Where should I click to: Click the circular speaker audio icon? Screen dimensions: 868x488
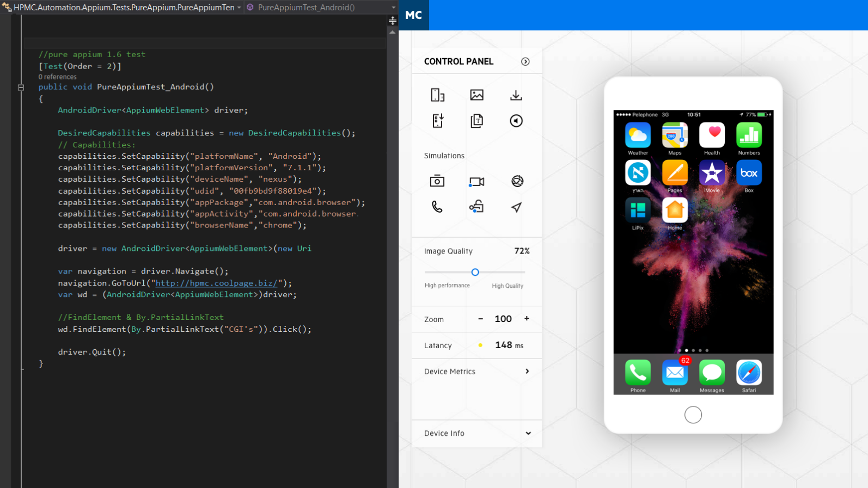pyautogui.click(x=516, y=121)
